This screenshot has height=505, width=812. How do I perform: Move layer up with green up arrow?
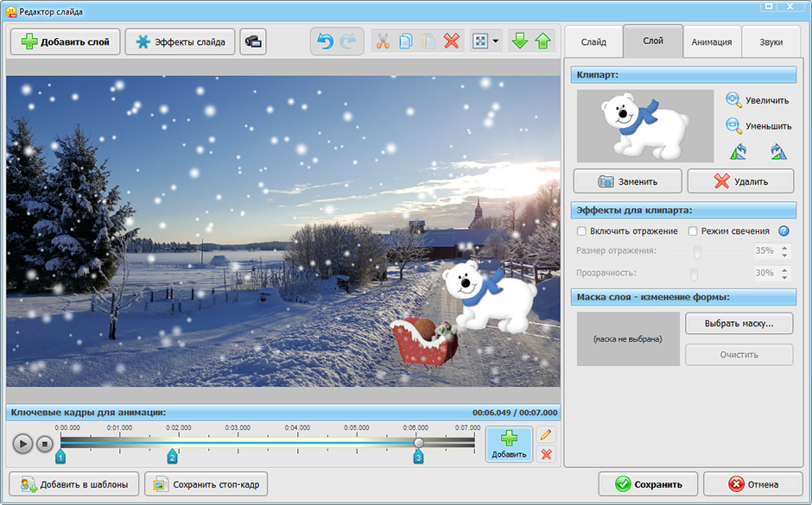[x=543, y=41]
